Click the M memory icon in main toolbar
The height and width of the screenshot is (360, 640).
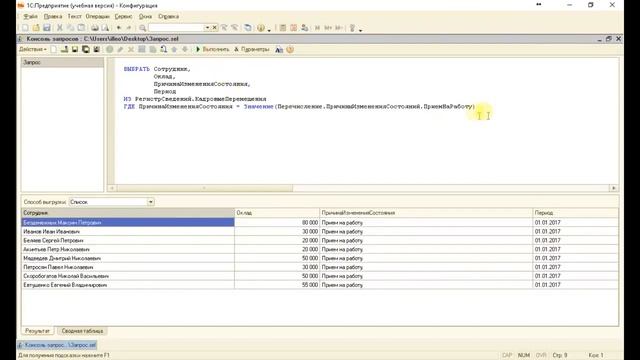pos(317,28)
